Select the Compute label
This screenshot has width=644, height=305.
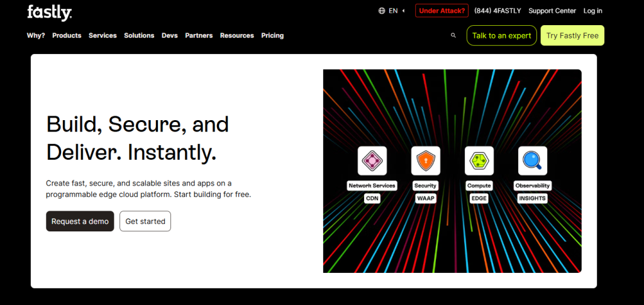pyautogui.click(x=479, y=186)
